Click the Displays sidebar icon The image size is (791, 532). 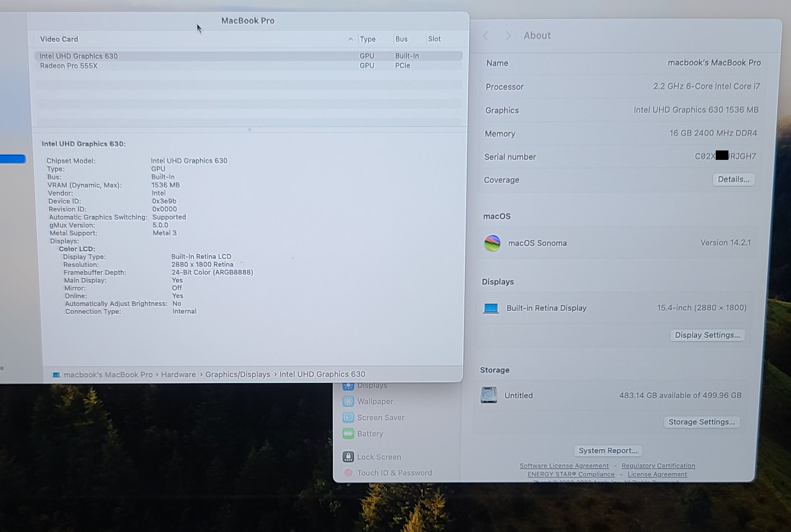tap(348, 386)
